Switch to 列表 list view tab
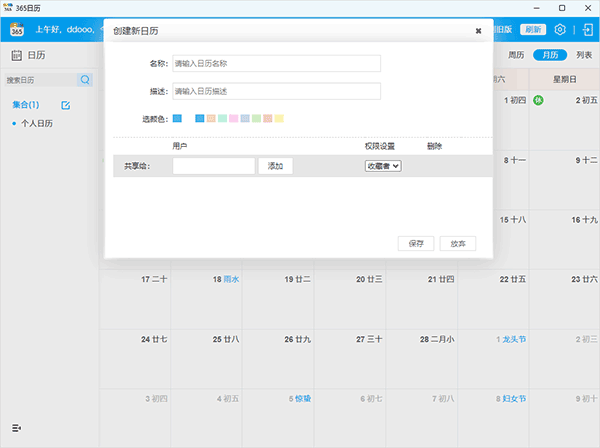600x448 pixels. coord(583,56)
